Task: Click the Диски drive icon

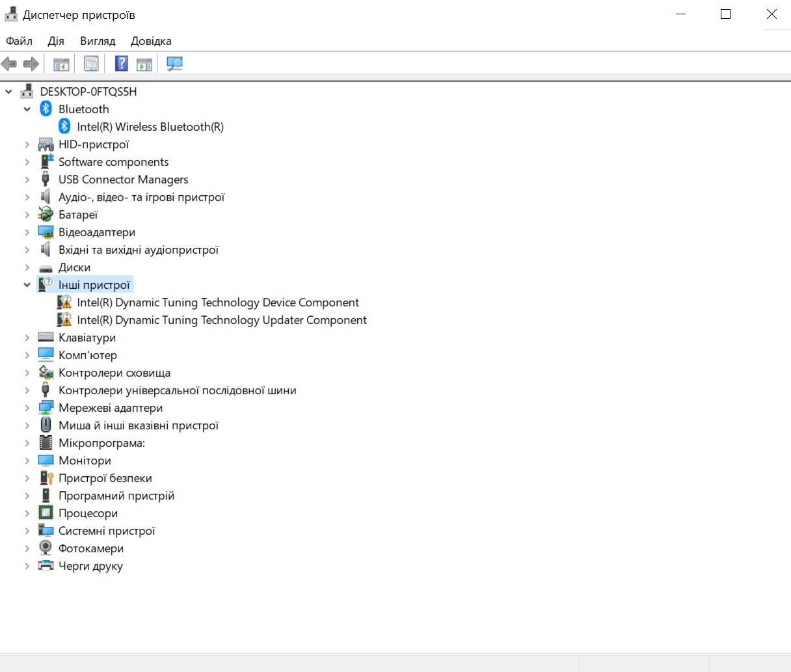Action: 46,267
